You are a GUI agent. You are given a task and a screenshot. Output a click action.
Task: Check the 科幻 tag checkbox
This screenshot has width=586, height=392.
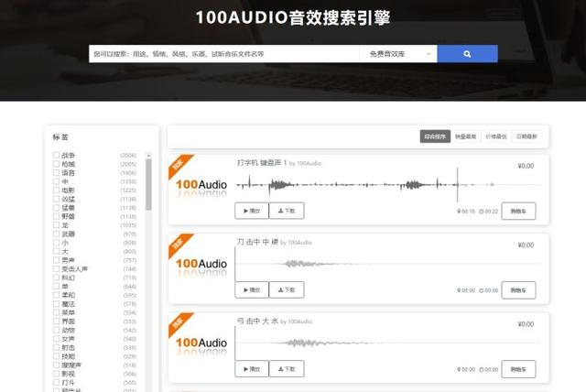[56, 278]
